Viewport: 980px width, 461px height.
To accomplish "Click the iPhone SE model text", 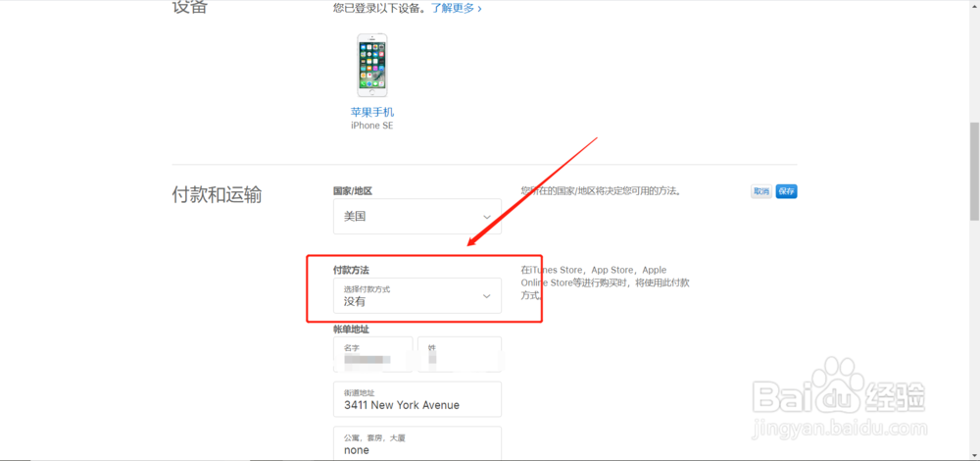I will coord(371,126).
